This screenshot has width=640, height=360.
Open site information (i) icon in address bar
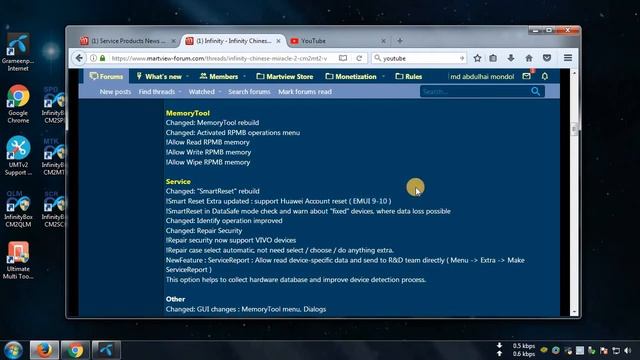[x=93, y=58]
